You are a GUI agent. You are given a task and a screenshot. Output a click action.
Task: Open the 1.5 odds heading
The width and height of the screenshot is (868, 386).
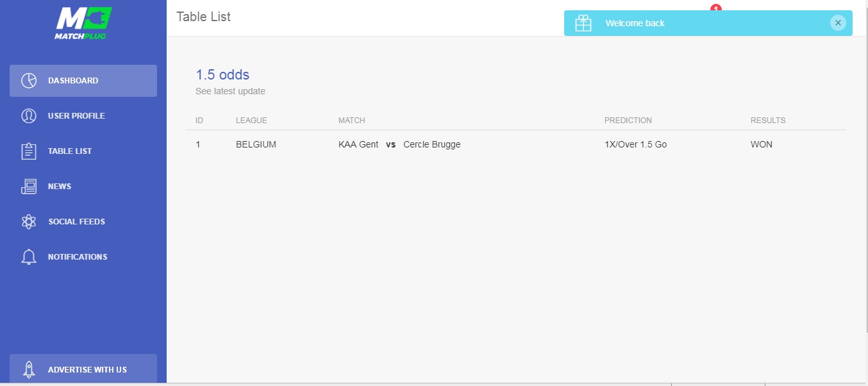click(222, 74)
